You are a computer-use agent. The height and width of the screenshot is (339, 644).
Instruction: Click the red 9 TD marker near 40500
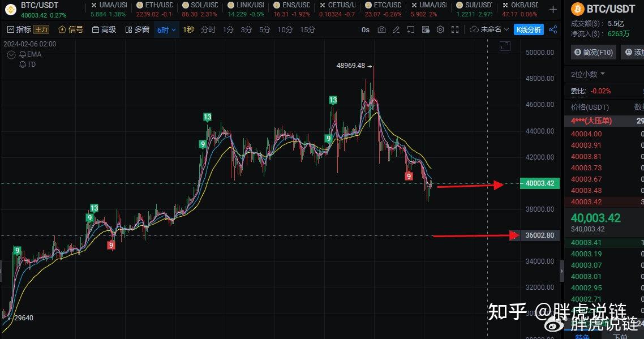[x=409, y=176]
